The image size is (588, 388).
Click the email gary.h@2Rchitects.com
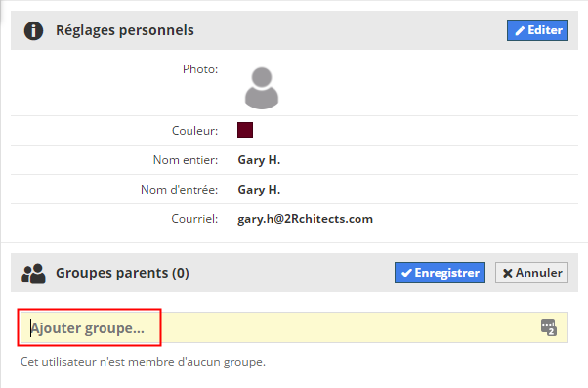click(x=306, y=219)
